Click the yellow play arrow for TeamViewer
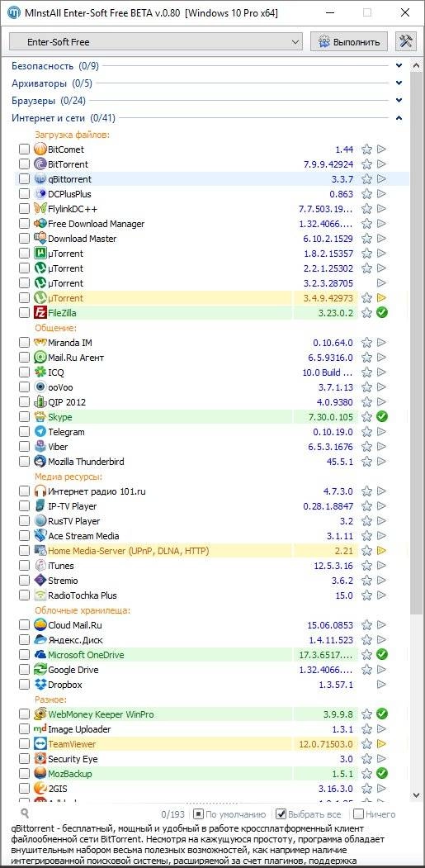425x868 pixels. [381, 745]
